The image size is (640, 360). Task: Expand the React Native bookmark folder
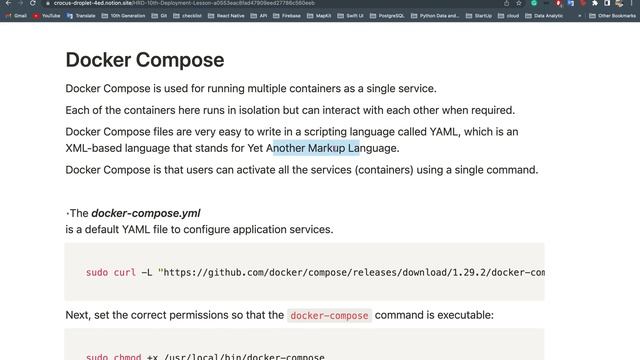click(x=226, y=16)
